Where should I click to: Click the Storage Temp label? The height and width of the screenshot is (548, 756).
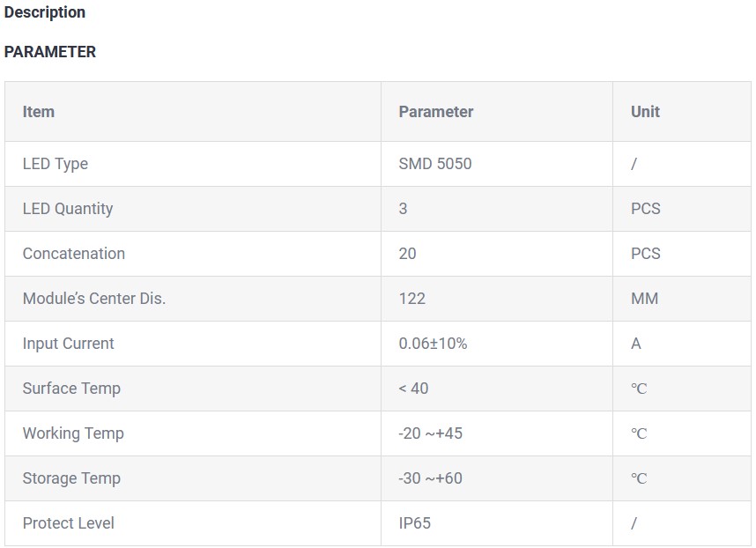(x=71, y=478)
